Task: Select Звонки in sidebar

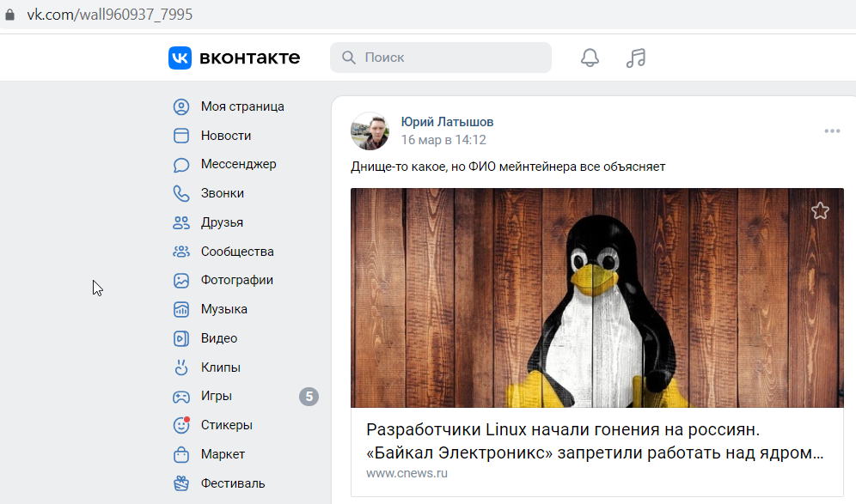Action: (x=223, y=194)
